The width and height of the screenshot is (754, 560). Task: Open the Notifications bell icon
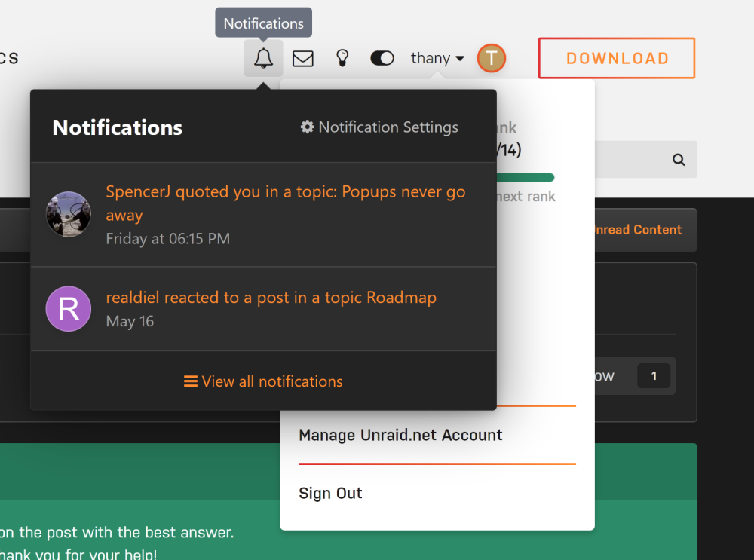[x=263, y=58]
